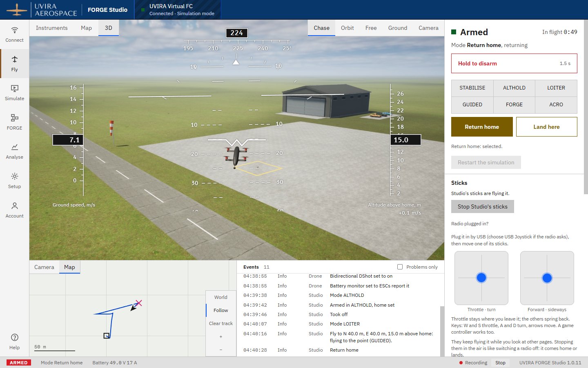The height and width of the screenshot is (368, 588).
Task: Toggle the Problems only checkbox
Action: pos(400,267)
